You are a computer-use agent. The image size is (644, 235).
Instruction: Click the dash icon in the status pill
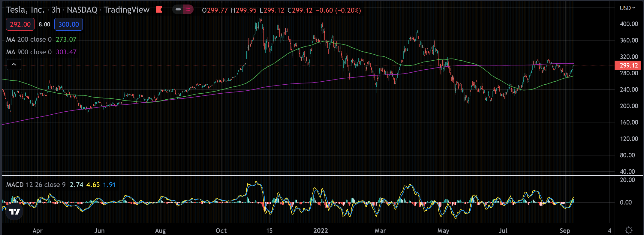pyautogui.click(x=178, y=10)
